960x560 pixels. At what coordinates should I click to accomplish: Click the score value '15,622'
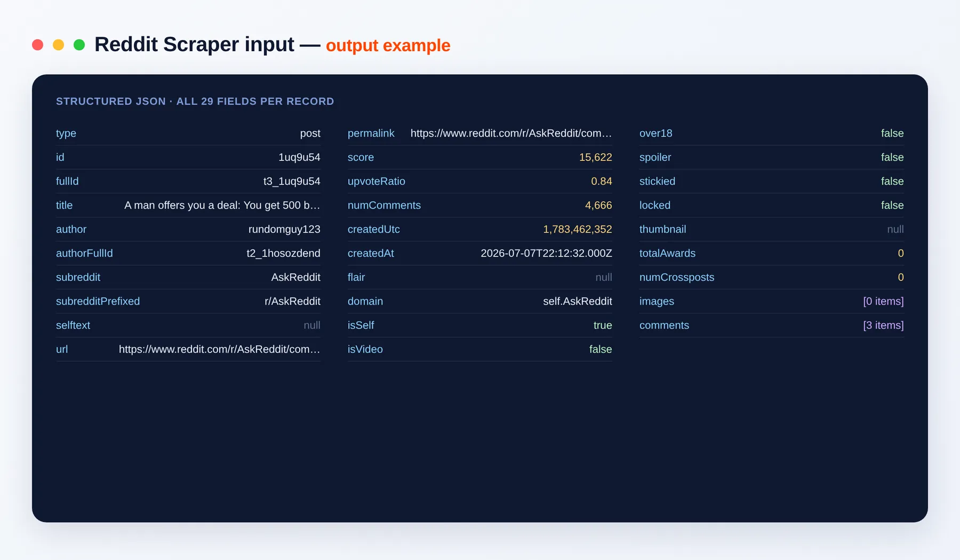coord(595,157)
